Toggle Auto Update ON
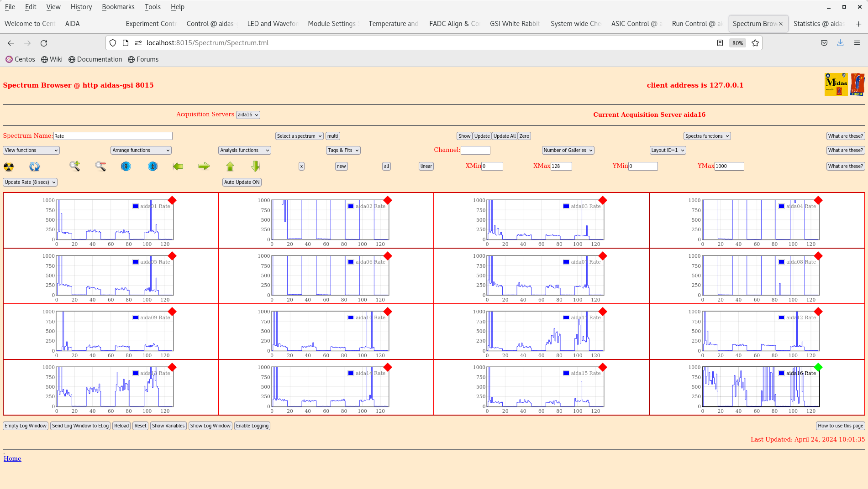This screenshot has height=489, width=868. click(x=242, y=182)
